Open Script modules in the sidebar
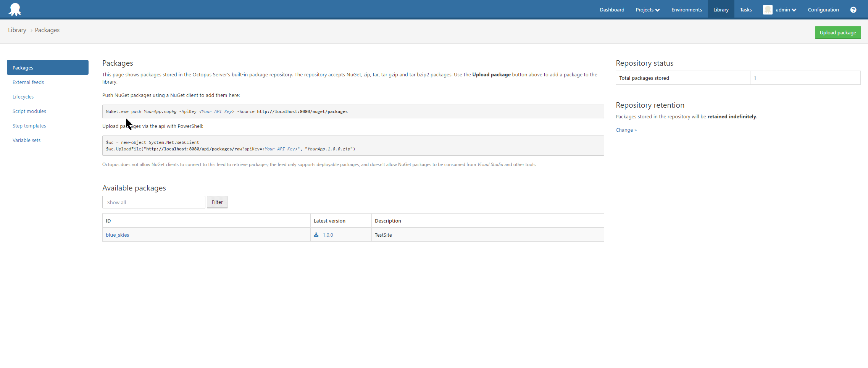Image resolution: width=868 pixels, height=368 pixels. click(x=29, y=111)
